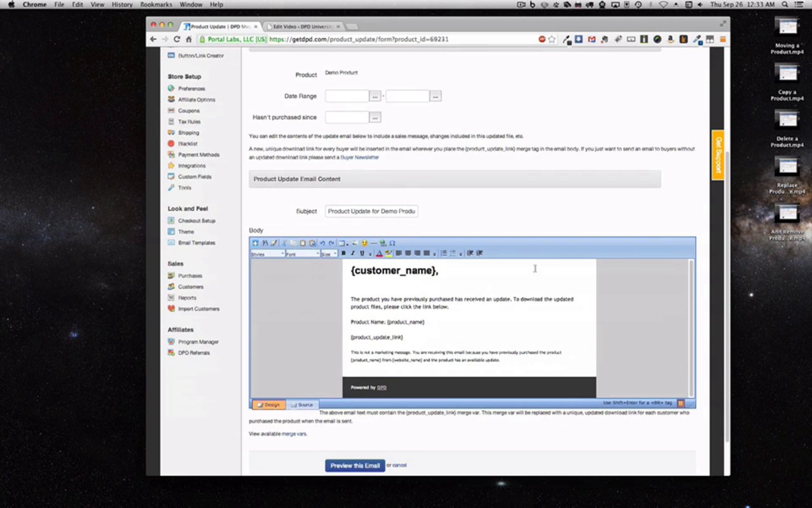The height and width of the screenshot is (508, 812).
Task: Click the undo arrow in editor toolbar
Action: (322, 243)
